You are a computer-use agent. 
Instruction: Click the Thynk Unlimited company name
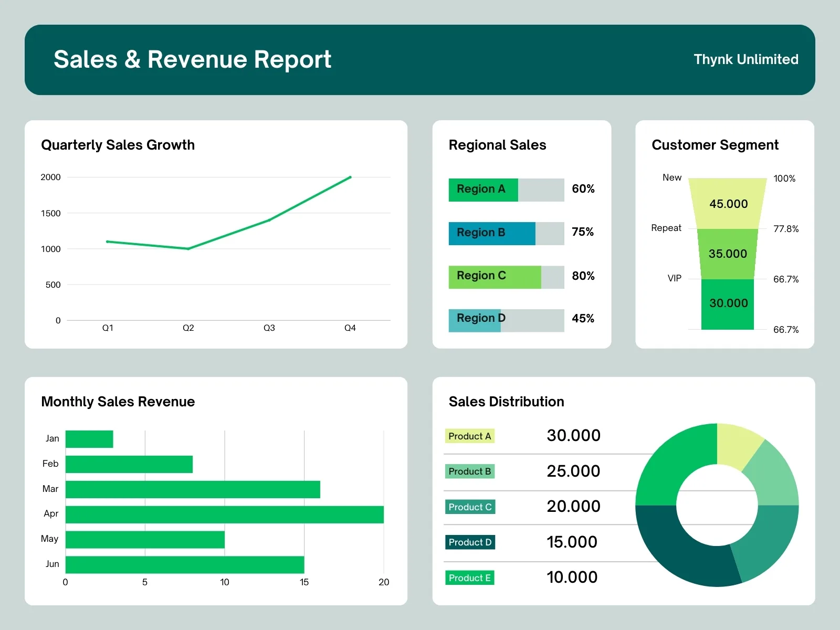745,59
